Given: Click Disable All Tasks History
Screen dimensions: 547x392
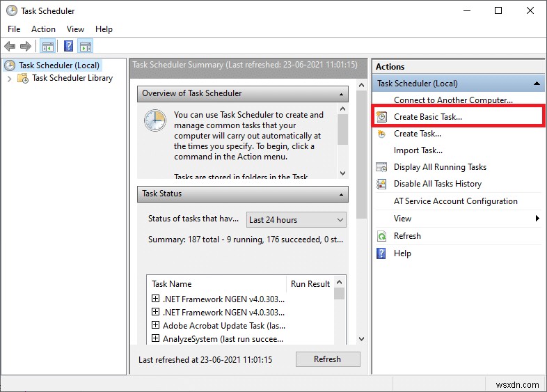Looking at the screenshot, I should click(x=438, y=184).
